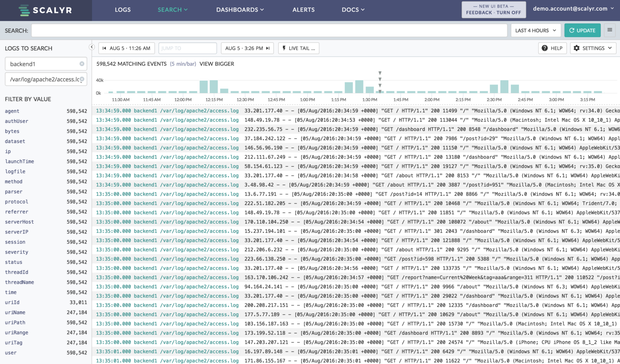Expand the Settings dropdown
The width and height of the screenshot is (620, 364).
click(x=593, y=48)
